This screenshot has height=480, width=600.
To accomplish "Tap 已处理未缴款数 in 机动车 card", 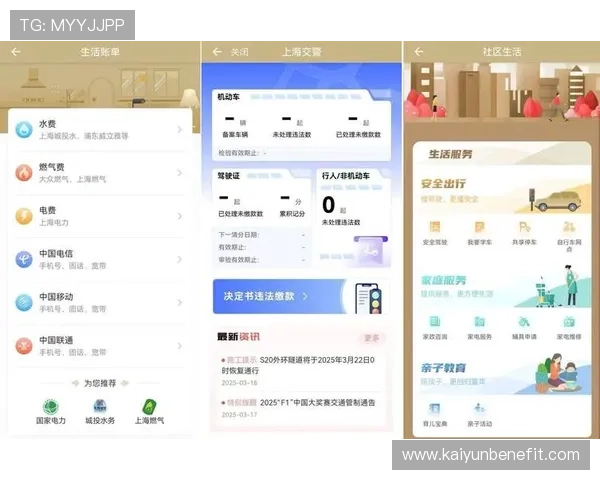I will point(358,126).
